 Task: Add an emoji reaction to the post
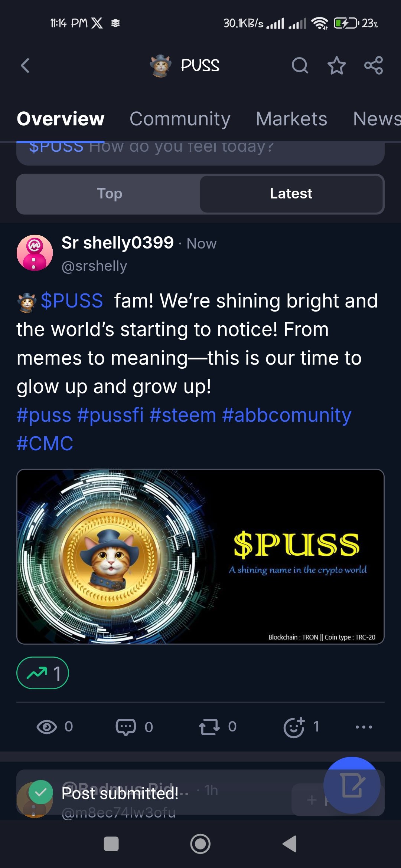click(301, 727)
